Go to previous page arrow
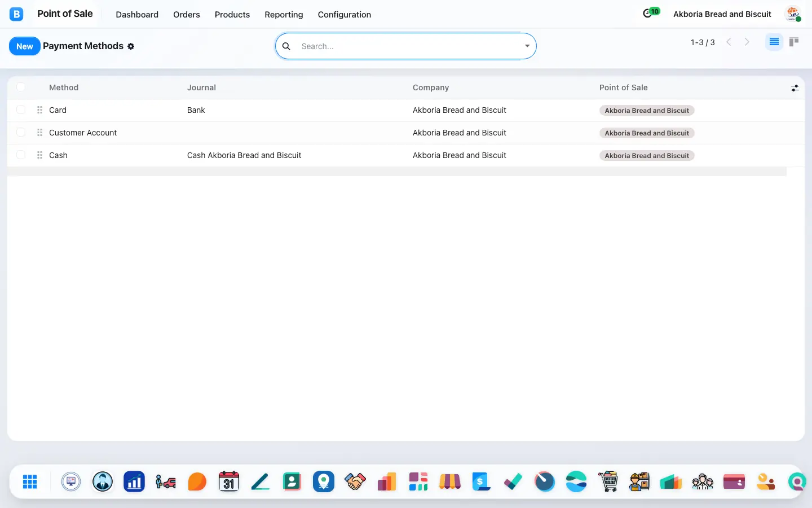Screen dimensions: 812x508 click(729, 42)
